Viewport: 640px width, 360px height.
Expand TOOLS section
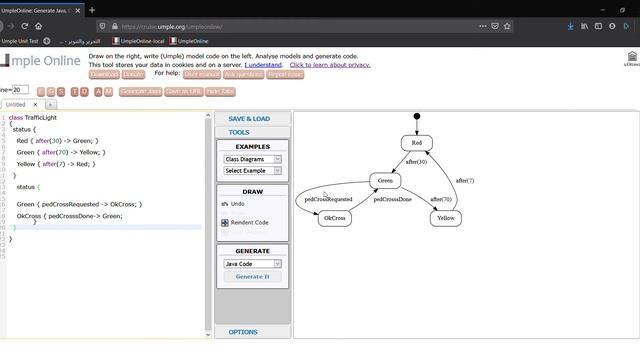pyautogui.click(x=253, y=132)
